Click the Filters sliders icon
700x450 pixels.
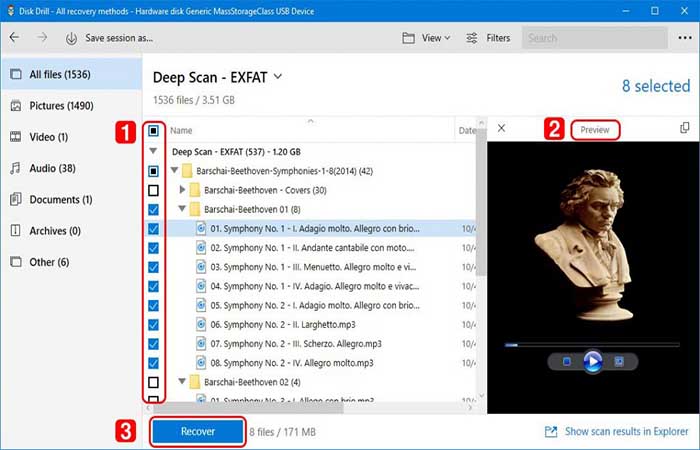[472, 38]
